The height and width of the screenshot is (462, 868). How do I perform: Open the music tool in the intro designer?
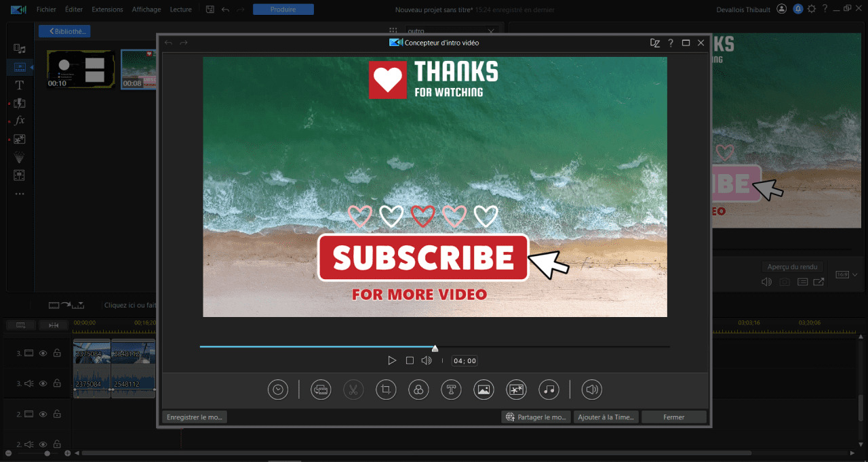tap(549, 390)
